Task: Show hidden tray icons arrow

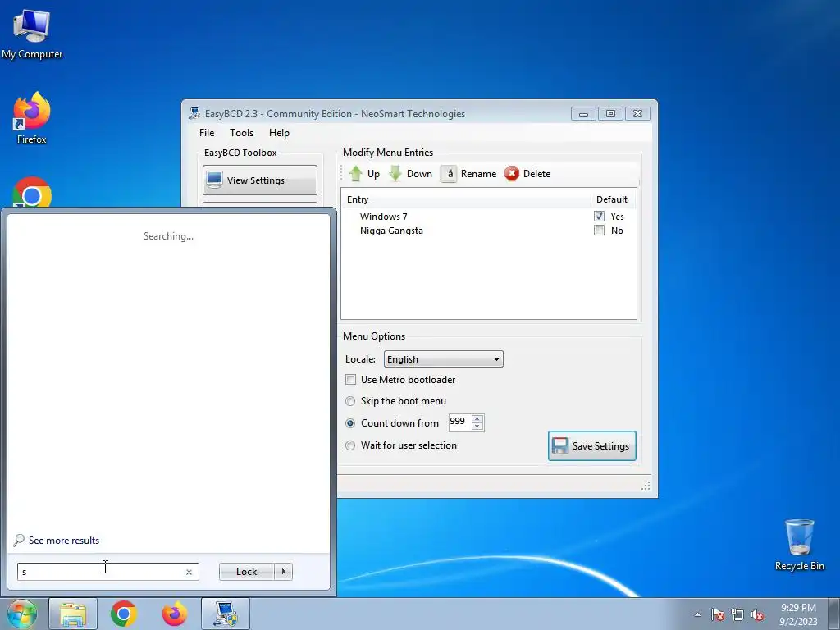Action: pyautogui.click(x=697, y=614)
